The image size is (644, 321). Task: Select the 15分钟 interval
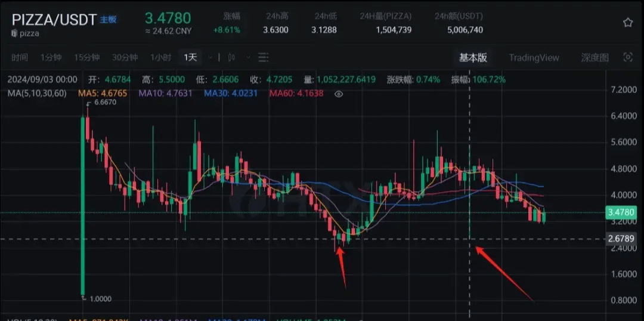tap(86, 57)
